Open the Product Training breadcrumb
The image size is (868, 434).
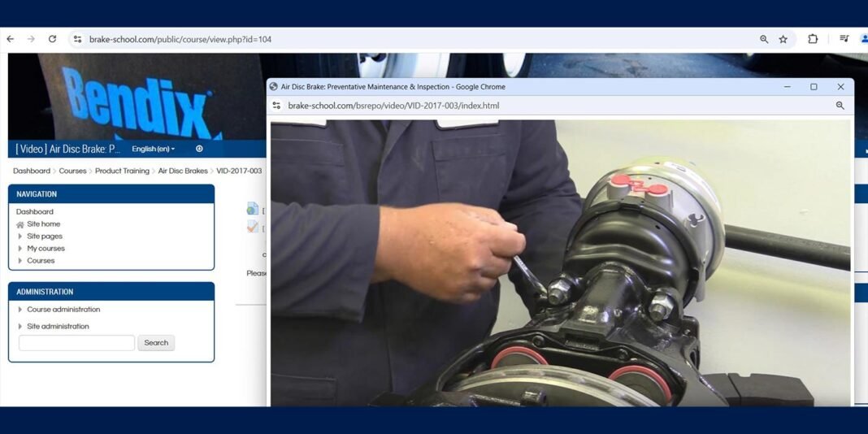[123, 171]
